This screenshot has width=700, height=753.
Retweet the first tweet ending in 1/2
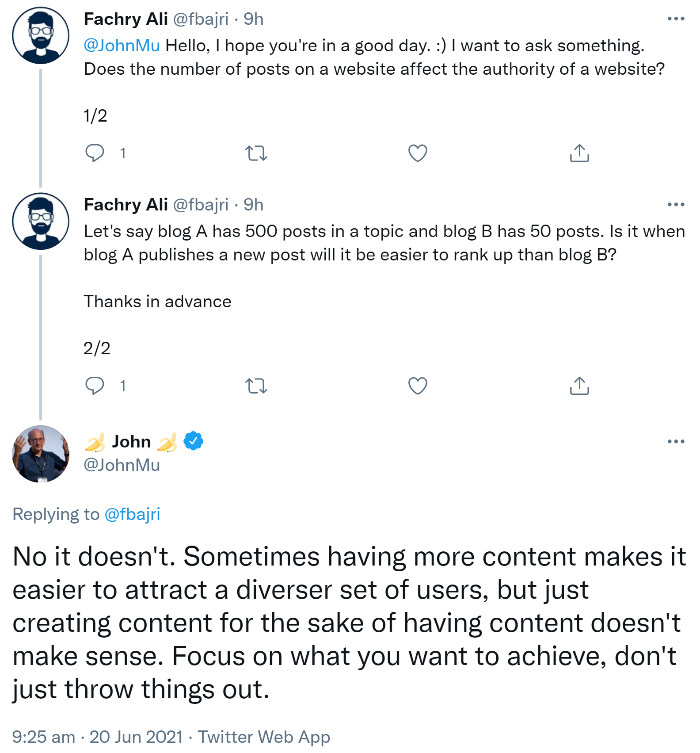click(x=256, y=153)
